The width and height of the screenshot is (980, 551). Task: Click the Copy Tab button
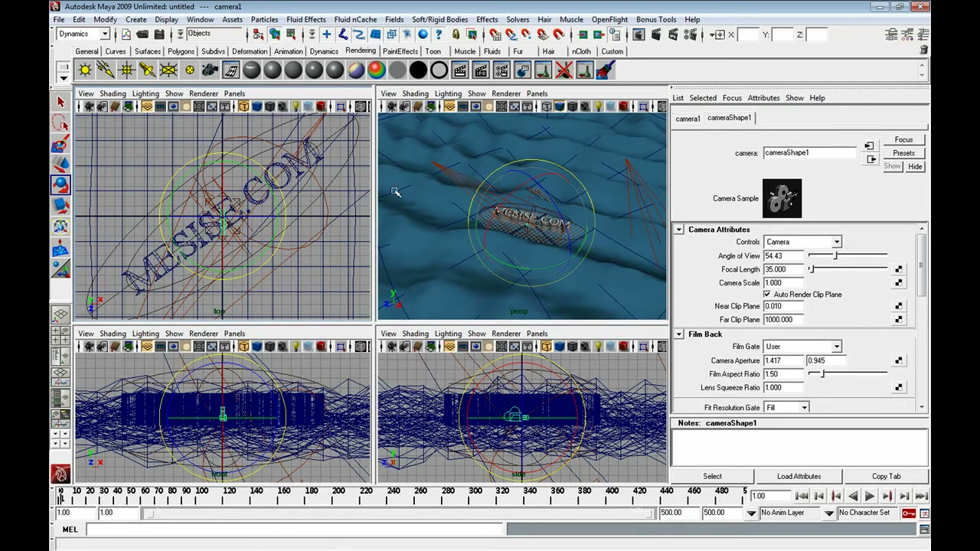886,476
